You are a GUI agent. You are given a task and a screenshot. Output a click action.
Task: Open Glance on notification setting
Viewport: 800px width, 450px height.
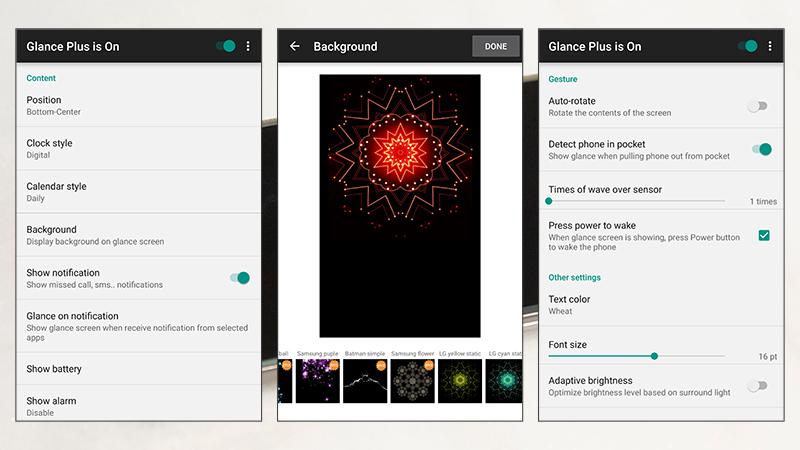[139, 326]
